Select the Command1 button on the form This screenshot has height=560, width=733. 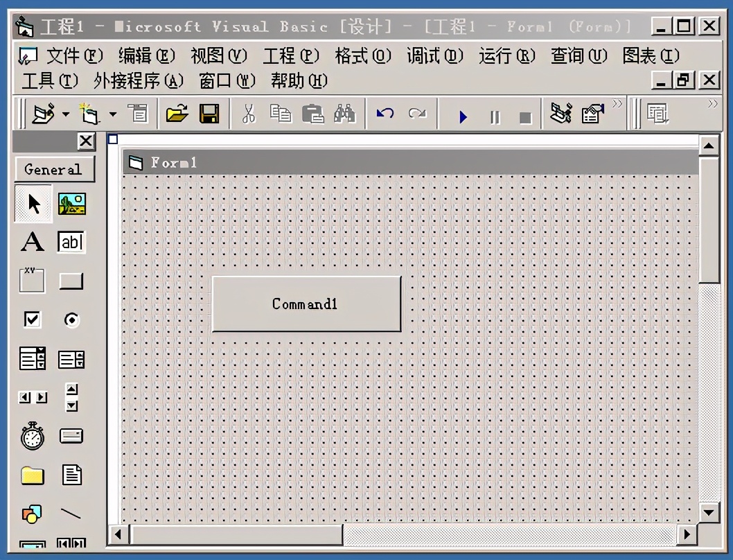click(306, 304)
